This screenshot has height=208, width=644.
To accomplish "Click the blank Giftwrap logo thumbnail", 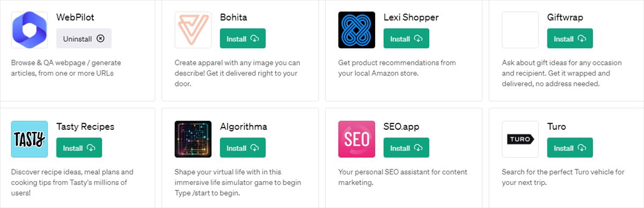I will tap(521, 30).
